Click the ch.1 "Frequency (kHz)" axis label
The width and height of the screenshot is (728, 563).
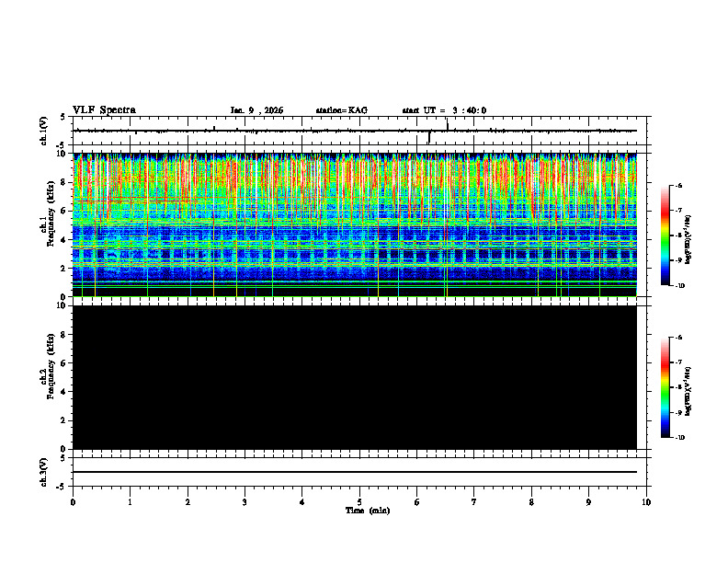[x=51, y=212]
